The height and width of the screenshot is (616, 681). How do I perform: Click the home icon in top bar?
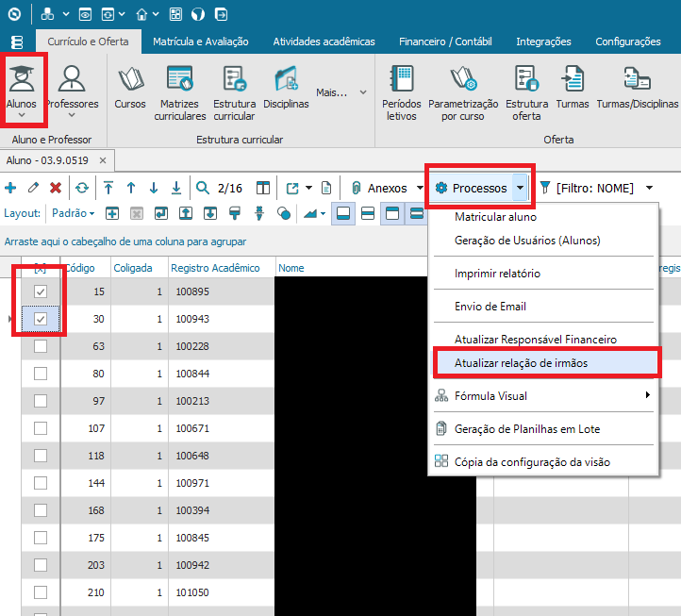pos(141,15)
